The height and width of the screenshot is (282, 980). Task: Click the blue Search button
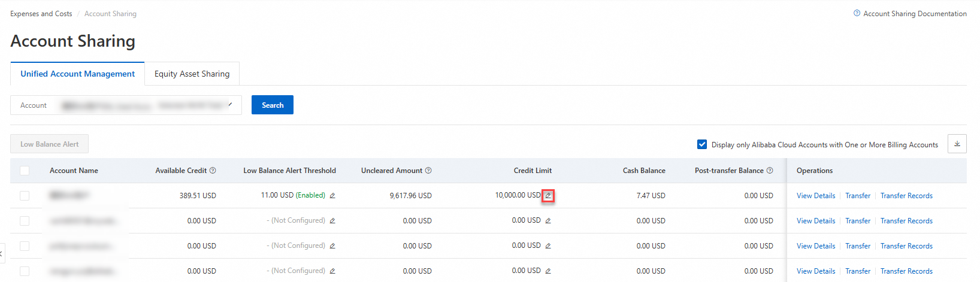[x=273, y=105]
